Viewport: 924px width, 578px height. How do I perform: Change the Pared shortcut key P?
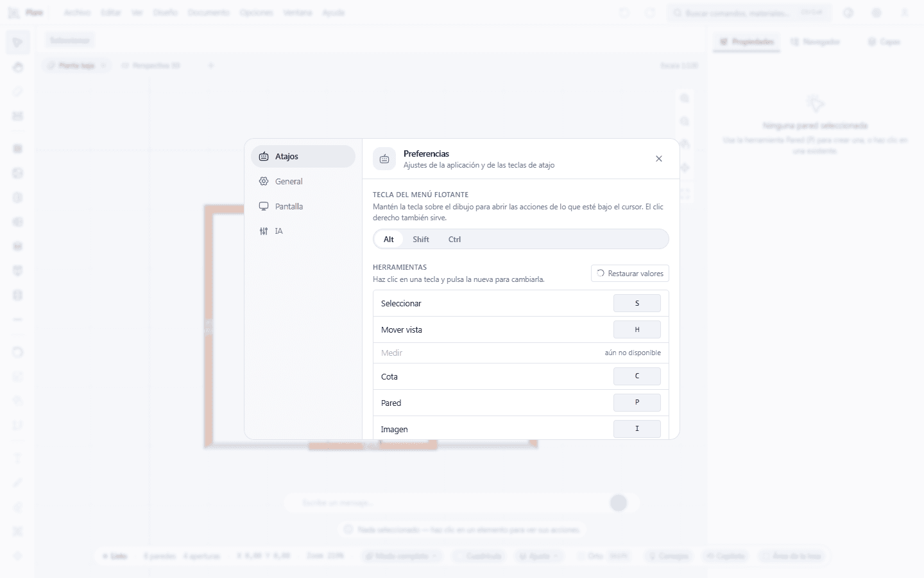tap(637, 403)
